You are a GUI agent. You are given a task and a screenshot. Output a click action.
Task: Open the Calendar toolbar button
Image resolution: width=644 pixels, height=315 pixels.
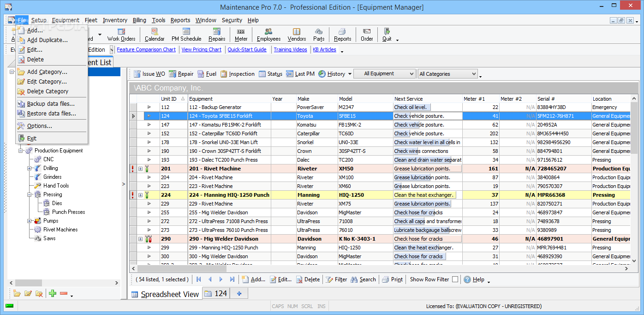pos(155,35)
